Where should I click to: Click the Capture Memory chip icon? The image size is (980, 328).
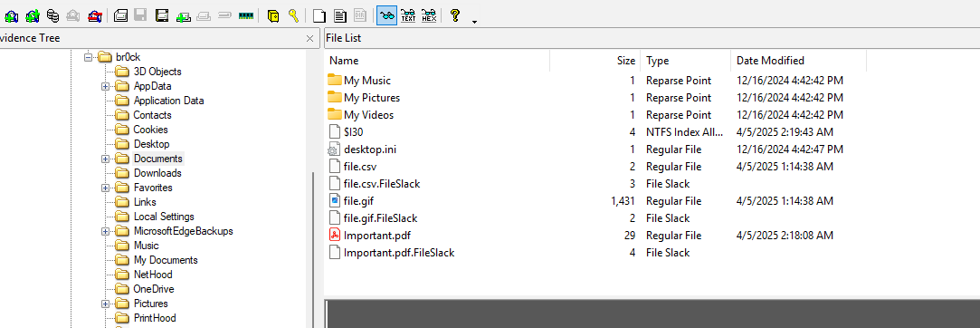pyautogui.click(x=245, y=15)
